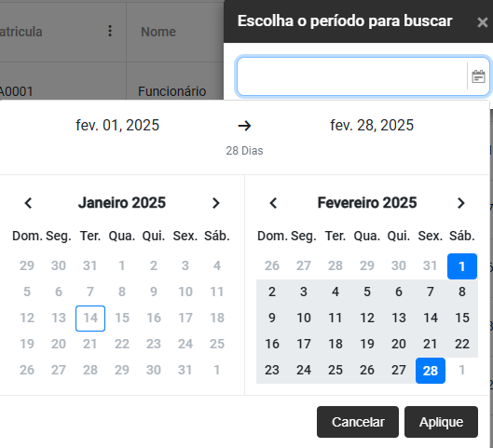Select February 1 start date
The height and width of the screenshot is (448, 493).
pyautogui.click(x=462, y=266)
